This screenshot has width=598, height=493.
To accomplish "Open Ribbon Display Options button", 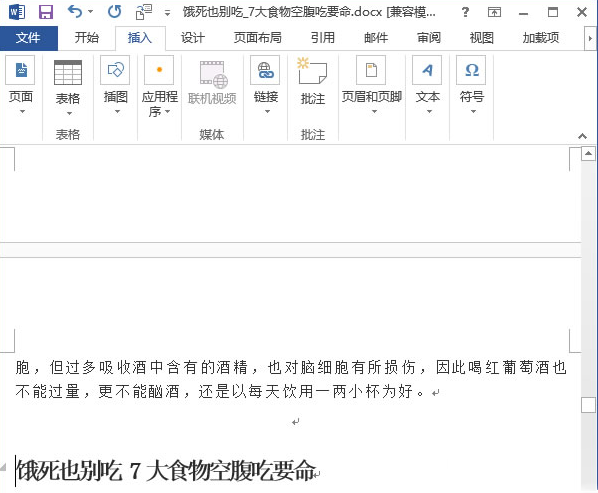I will tap(494, 13).
